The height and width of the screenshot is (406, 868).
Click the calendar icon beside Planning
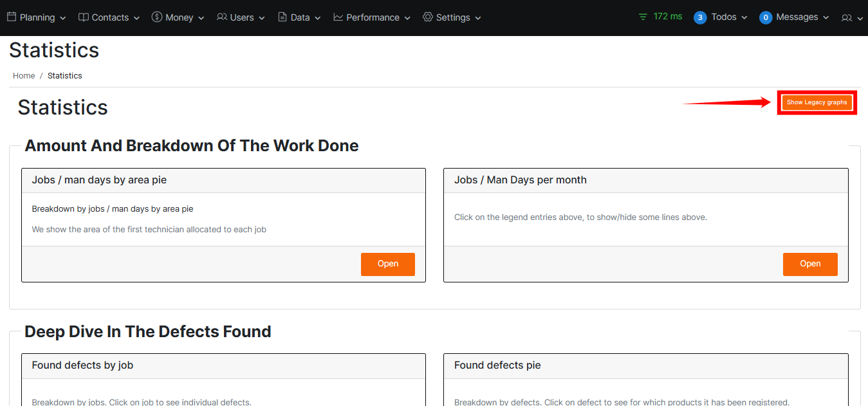pyautogui.click(x=12, y=17)
